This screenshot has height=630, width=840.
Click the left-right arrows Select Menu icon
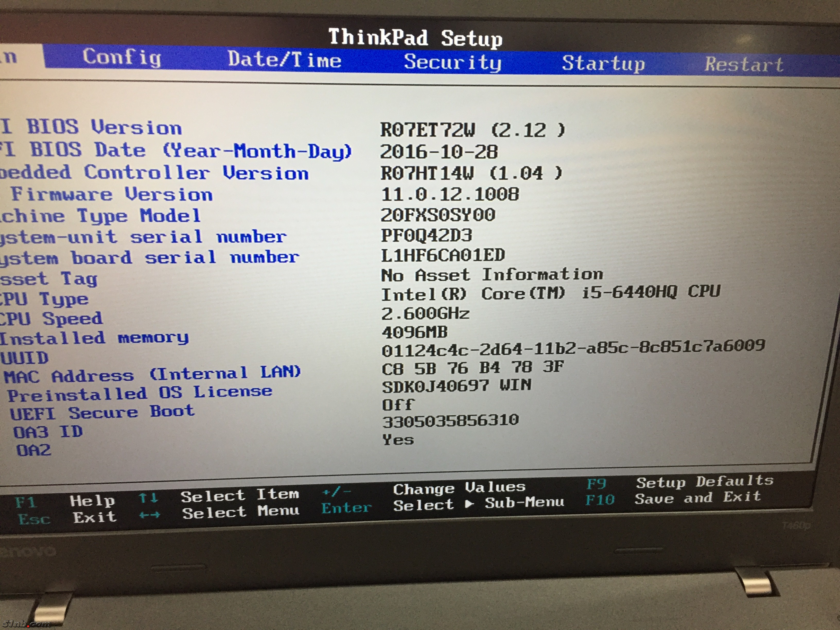pos(149,515)
